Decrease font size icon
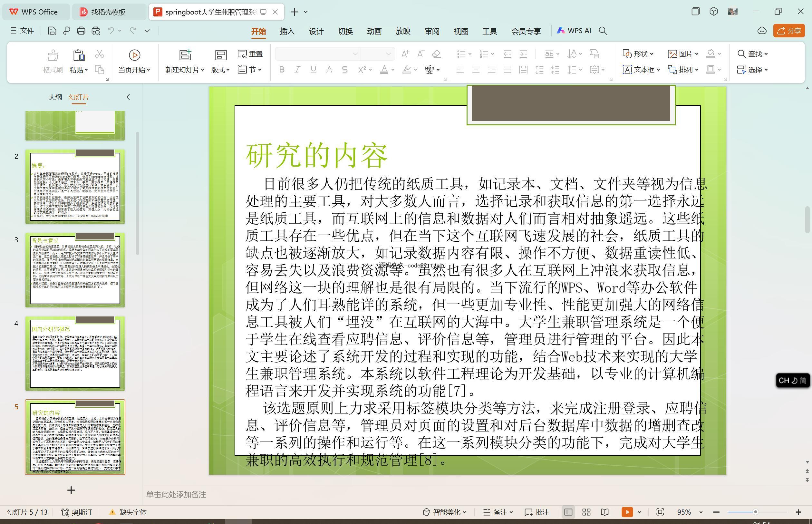The width and height of the screenshot is (812, 524). click(421, 54)
